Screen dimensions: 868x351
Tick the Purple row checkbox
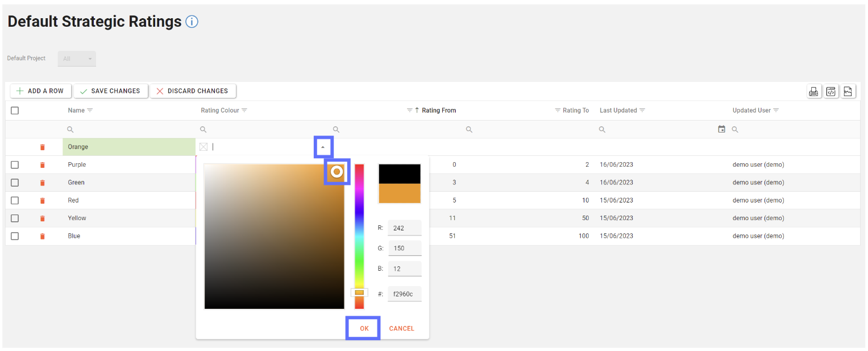coord(15,165)
